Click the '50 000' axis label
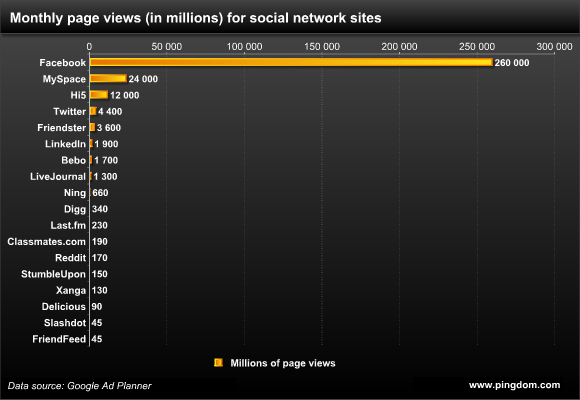The height and width of the screenshot is (400, 580). tap(167, 47)
